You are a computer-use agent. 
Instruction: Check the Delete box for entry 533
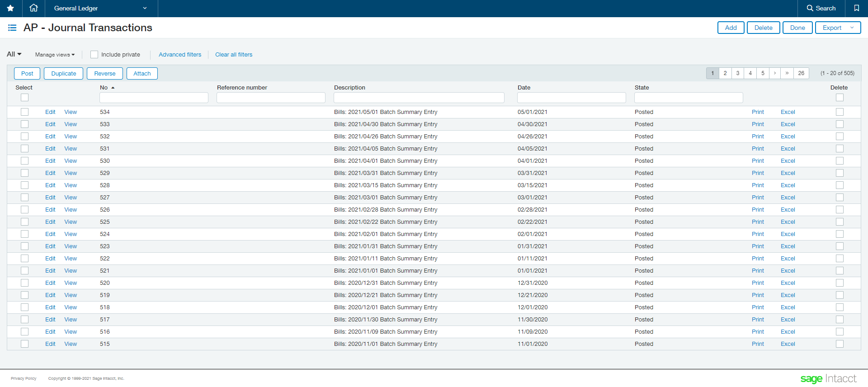[x=840, y=124]
